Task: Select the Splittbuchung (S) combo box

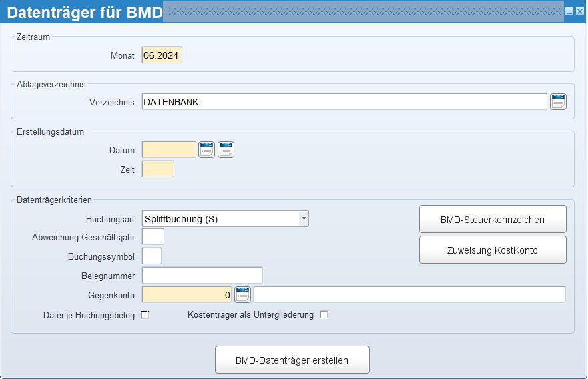Action: click(226, 219)
